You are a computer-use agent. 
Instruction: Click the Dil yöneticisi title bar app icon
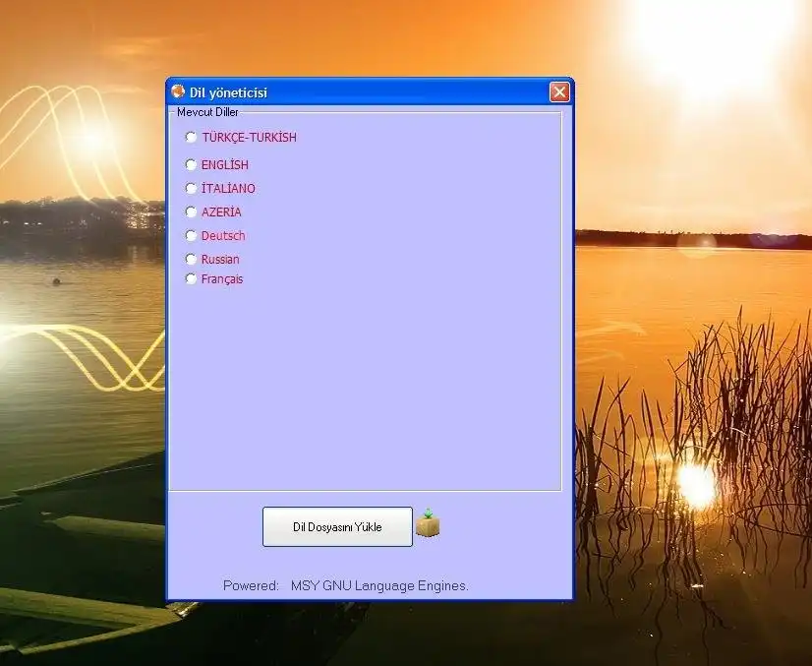point(178,91)
